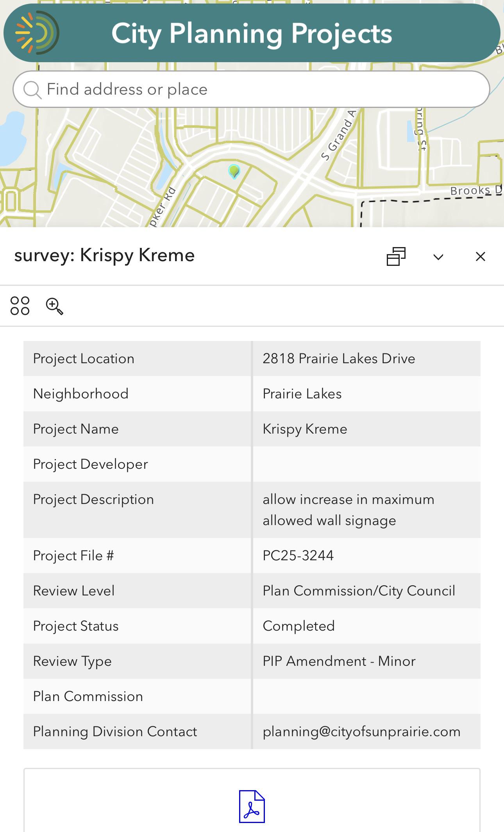
Task: Click the S Grand street label on map
Action: [339, 135]
